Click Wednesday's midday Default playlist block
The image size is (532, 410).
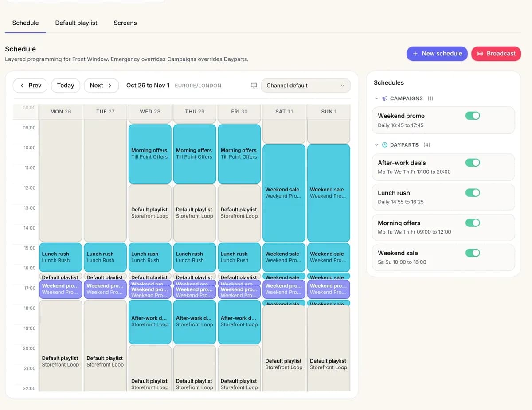coord(150,213)
